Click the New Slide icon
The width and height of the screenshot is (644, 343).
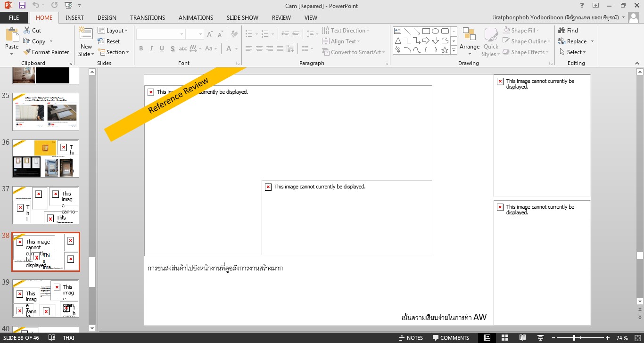pyautogui.click(x=86, y=34)
